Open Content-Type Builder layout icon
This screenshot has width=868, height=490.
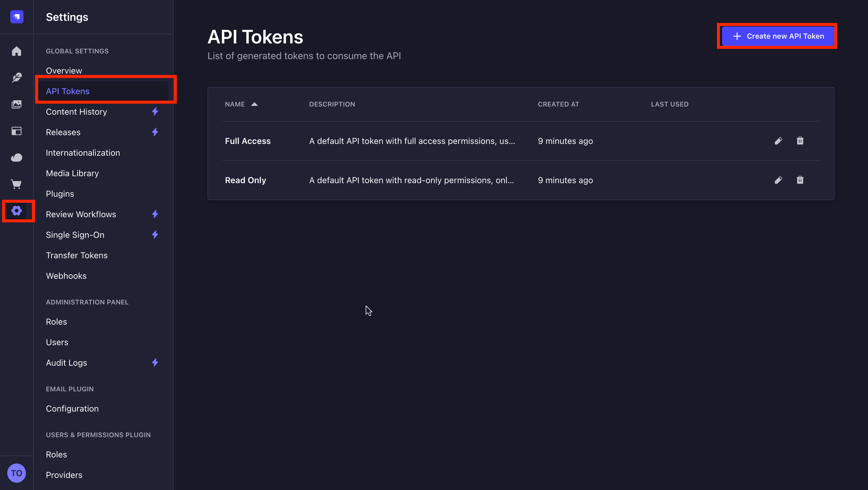click(17, 131)
